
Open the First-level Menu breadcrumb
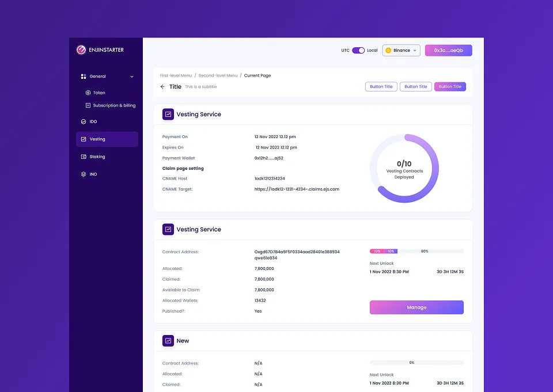(x=176, y=75)
